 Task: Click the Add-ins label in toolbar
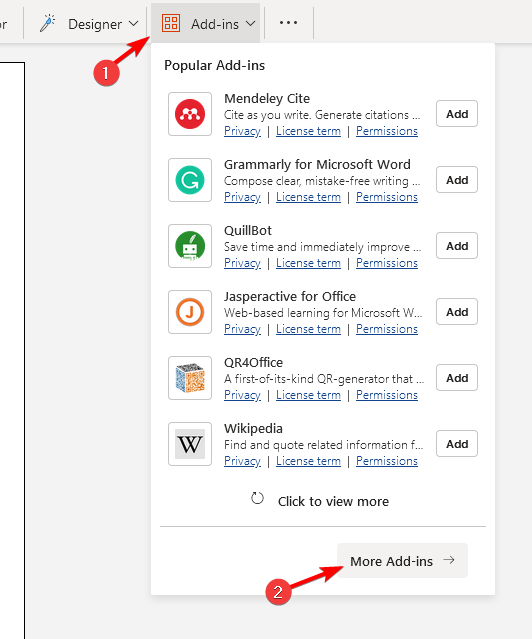[215, 24]
